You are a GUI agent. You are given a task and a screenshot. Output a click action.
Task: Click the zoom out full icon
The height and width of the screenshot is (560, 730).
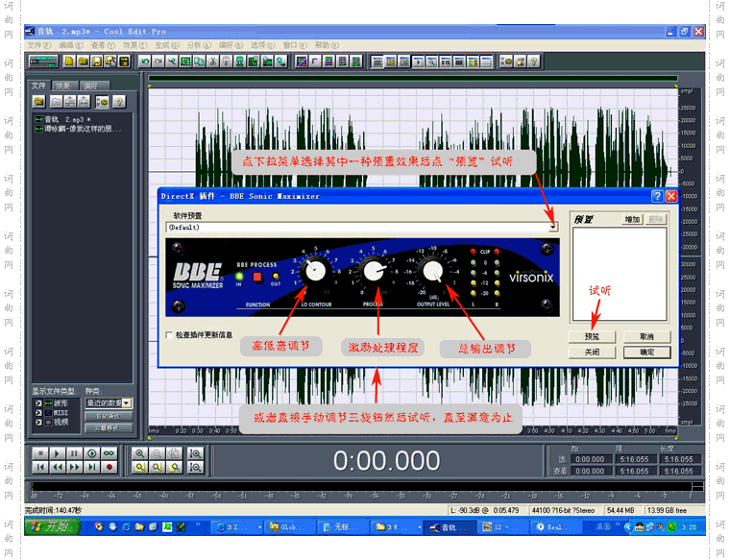[x=174, y=453]
